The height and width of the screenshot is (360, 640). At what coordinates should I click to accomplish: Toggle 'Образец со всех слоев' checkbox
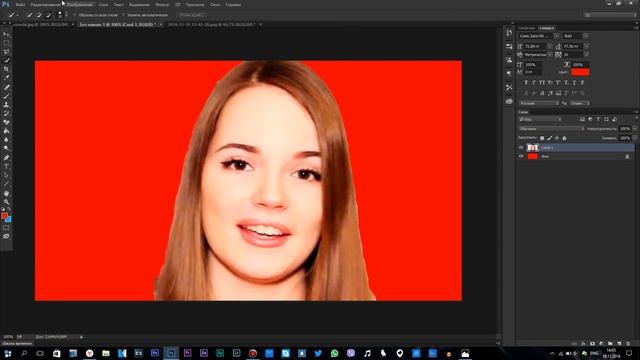(x=75, y=15)
